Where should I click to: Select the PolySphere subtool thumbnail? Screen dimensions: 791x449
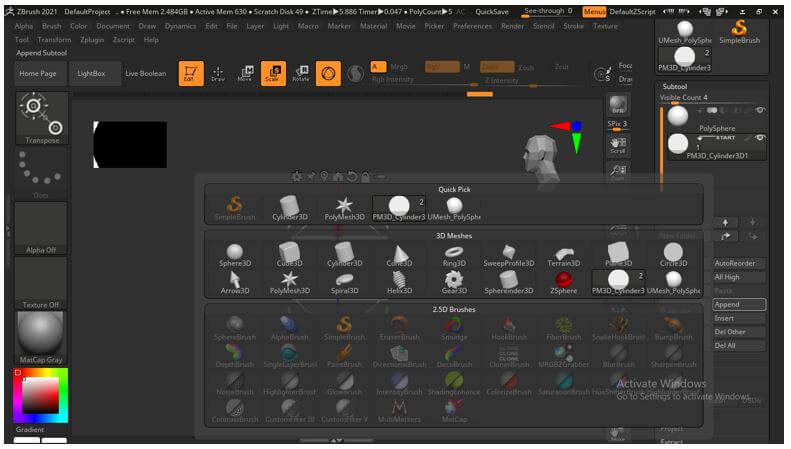click(x=677, y=117)
